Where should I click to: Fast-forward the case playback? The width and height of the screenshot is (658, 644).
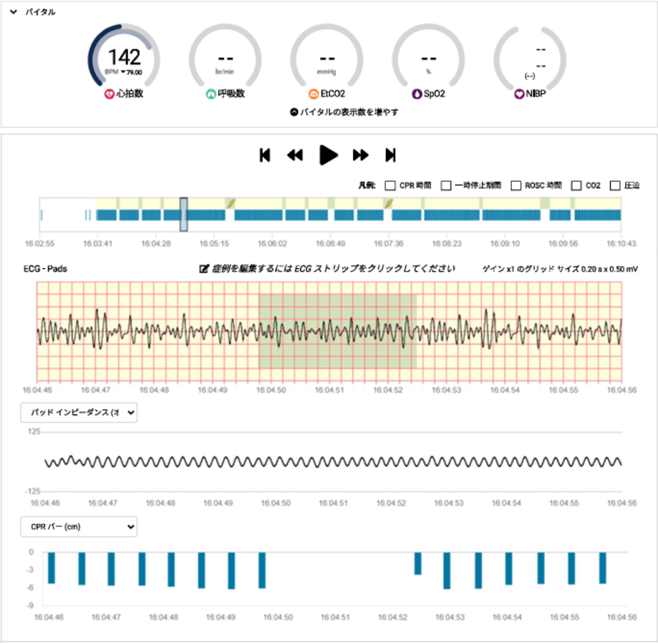360,155
